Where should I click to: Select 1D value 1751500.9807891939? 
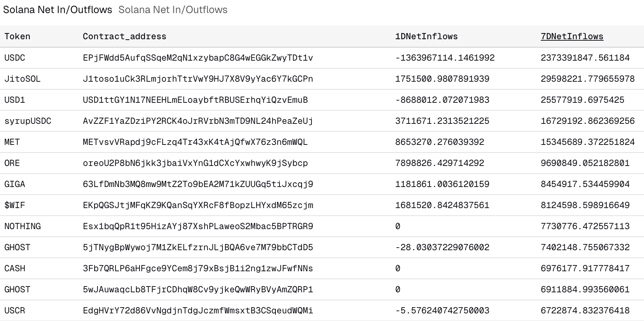[x=442, y=79]
